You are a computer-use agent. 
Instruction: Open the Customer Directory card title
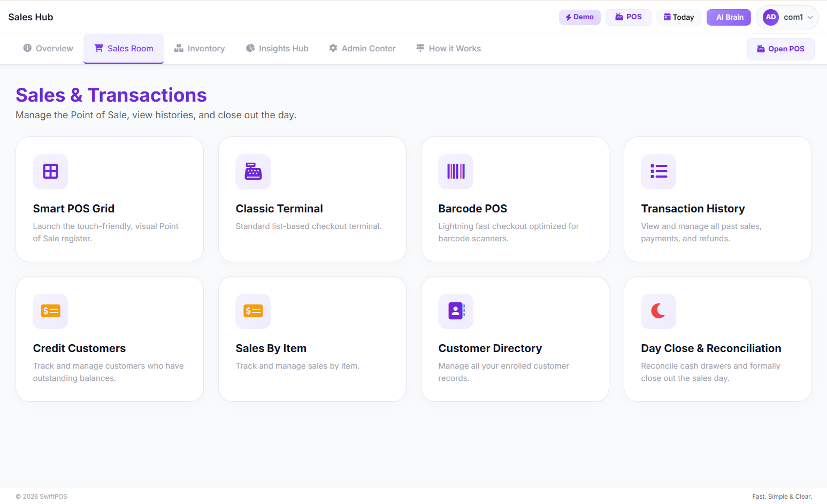pyautogui.click(x=490, y=348)
